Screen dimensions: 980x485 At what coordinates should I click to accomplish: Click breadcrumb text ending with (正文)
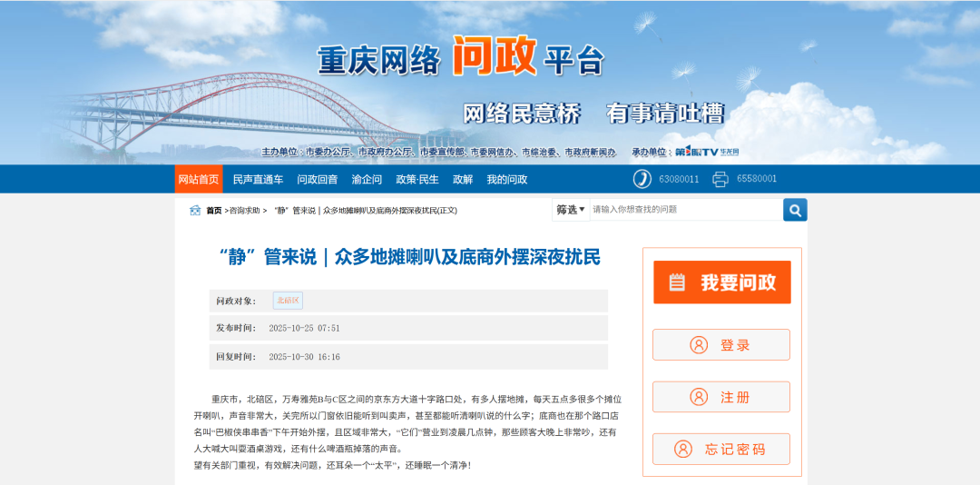366,211
